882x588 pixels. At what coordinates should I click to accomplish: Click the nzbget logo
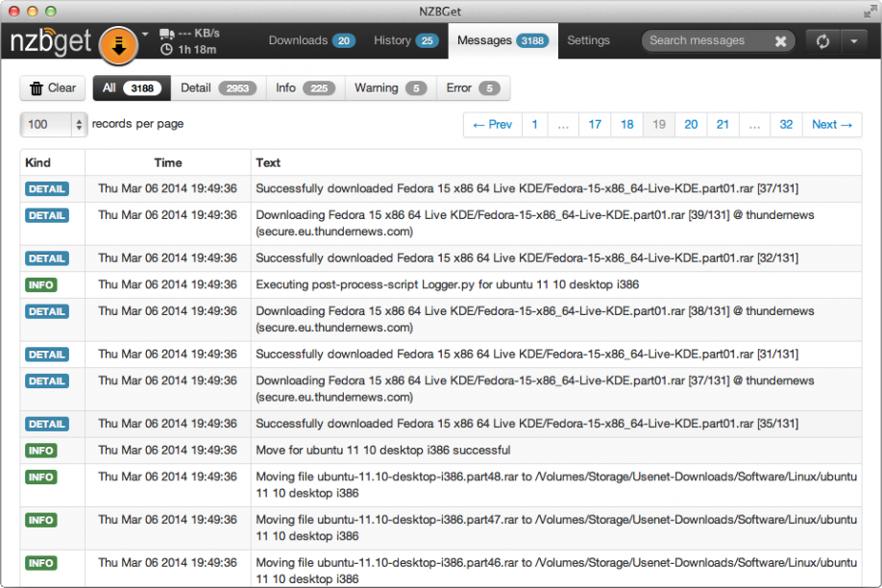click(x=51, y=41)
